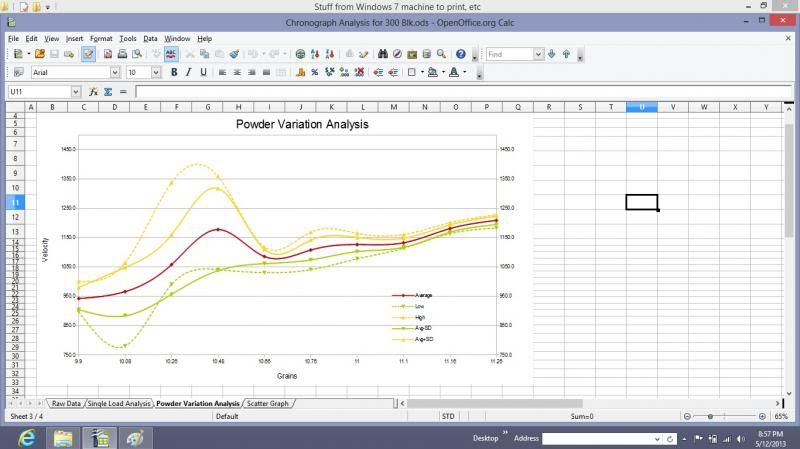Click the File Explorer taskbar icon

pyautogui.click(x=63, y=438)
